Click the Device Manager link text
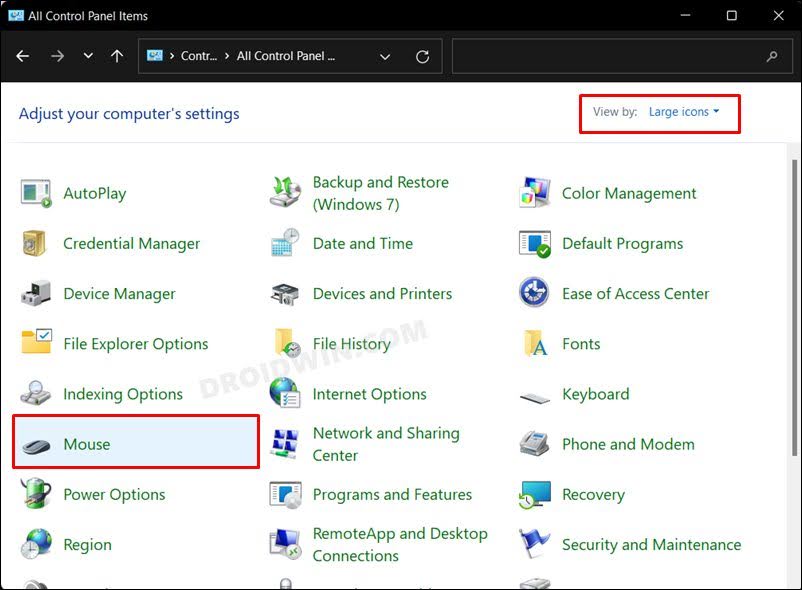The image size is (802, 590). [119, 294]
